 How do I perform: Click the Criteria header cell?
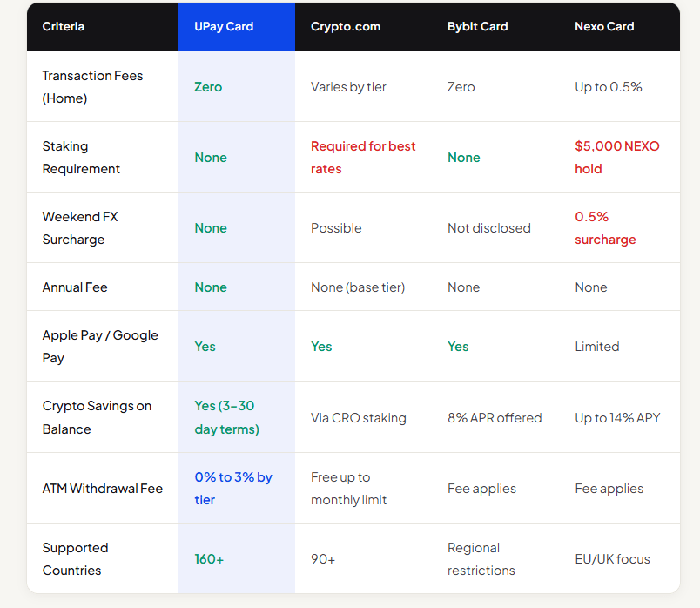pyautogui.click(x=63, y=26)
